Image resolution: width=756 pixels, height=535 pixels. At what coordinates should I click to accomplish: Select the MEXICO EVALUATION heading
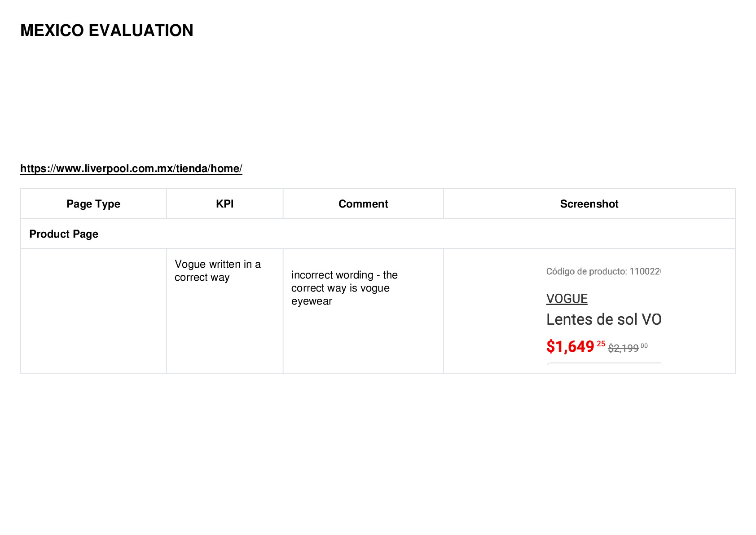pyautogui.click(x=107, y=31)
